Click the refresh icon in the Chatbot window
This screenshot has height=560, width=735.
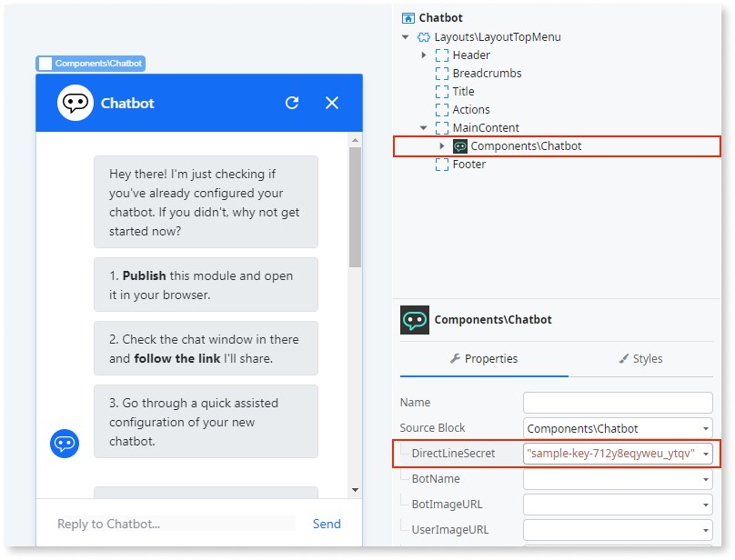292,103
